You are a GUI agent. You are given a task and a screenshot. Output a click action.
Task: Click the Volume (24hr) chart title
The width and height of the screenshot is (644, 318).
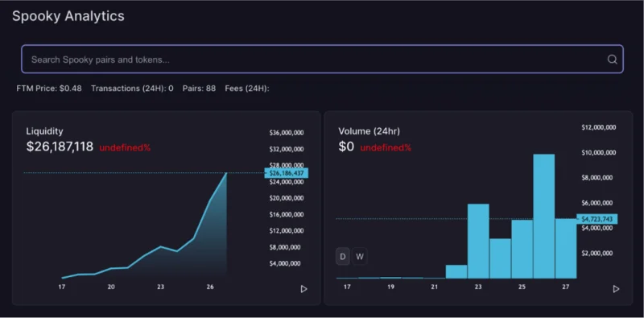369,131
